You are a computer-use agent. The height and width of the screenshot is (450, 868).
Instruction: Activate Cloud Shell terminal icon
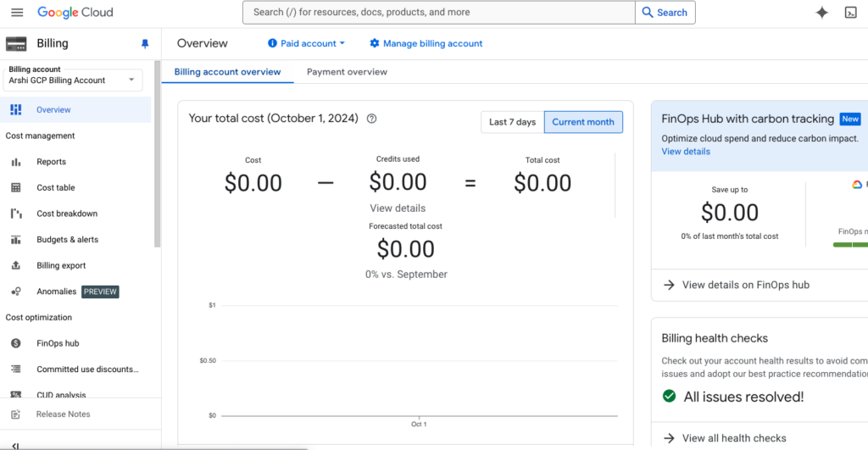[x=851, y=12]
